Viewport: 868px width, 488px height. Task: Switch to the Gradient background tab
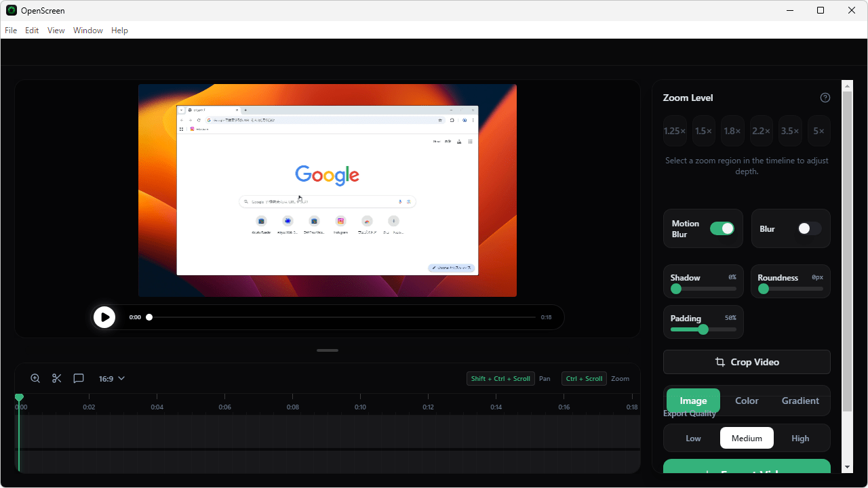800,401
